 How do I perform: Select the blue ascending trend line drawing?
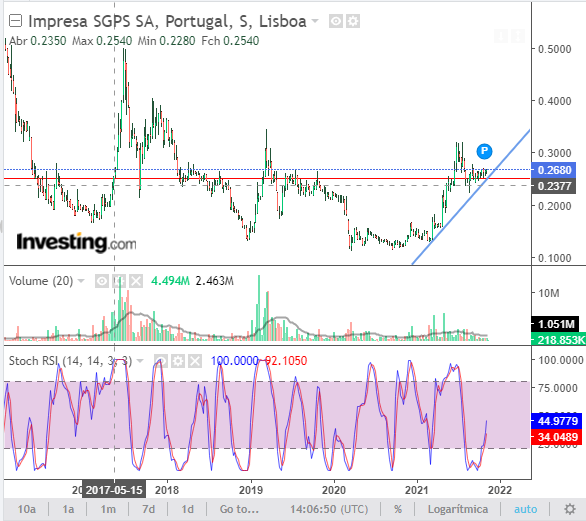click(x=471, y=197)
